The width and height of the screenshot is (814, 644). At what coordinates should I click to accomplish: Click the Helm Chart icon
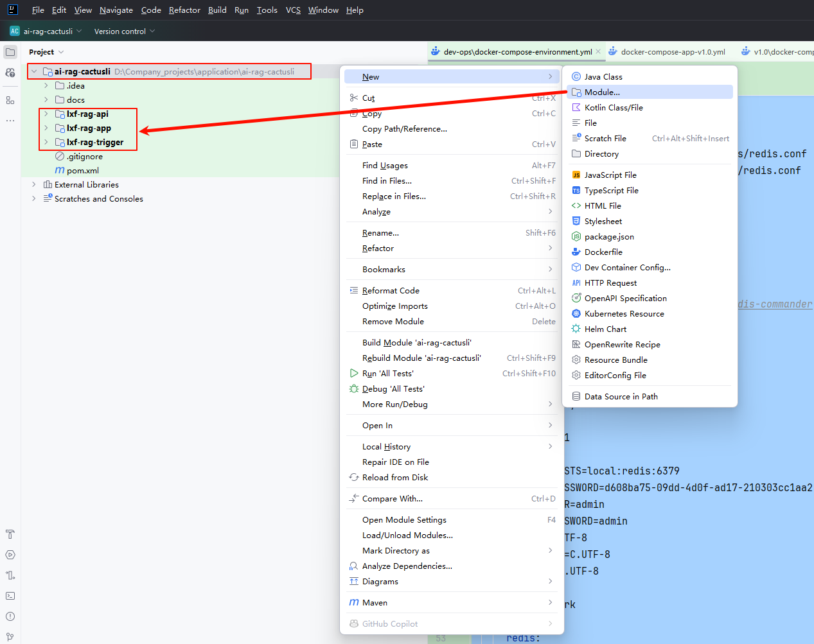(576, 329)
